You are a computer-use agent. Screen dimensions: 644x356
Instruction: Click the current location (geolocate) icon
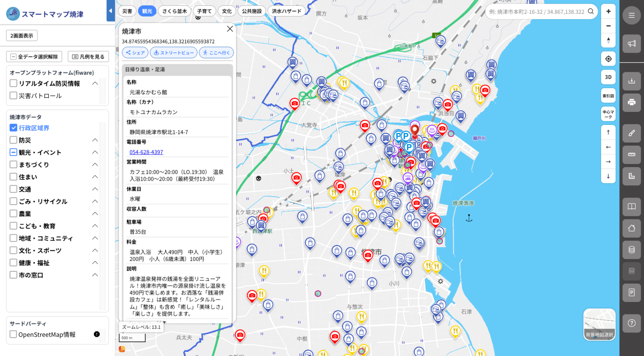coord(608,59)
